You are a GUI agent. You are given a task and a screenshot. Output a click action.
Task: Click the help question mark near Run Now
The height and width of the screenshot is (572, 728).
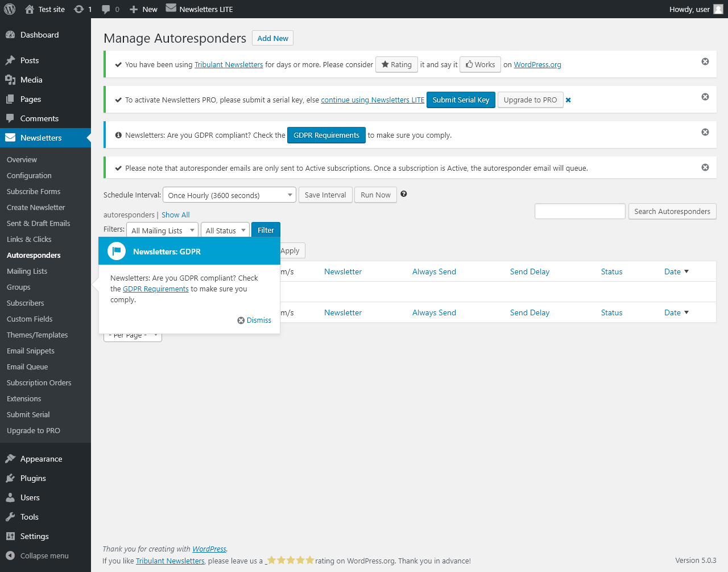(404, 194)
